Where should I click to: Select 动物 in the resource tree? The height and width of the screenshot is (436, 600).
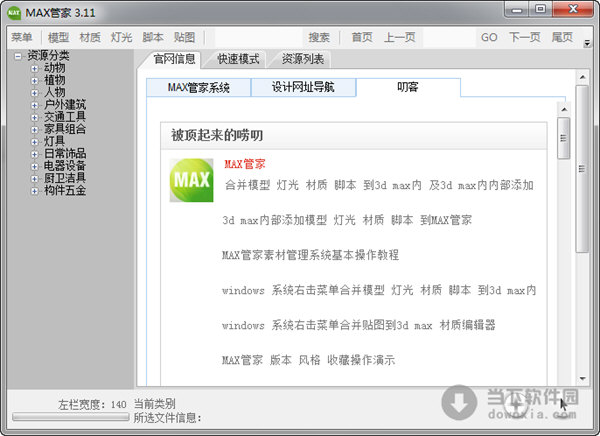click(54, 68)
